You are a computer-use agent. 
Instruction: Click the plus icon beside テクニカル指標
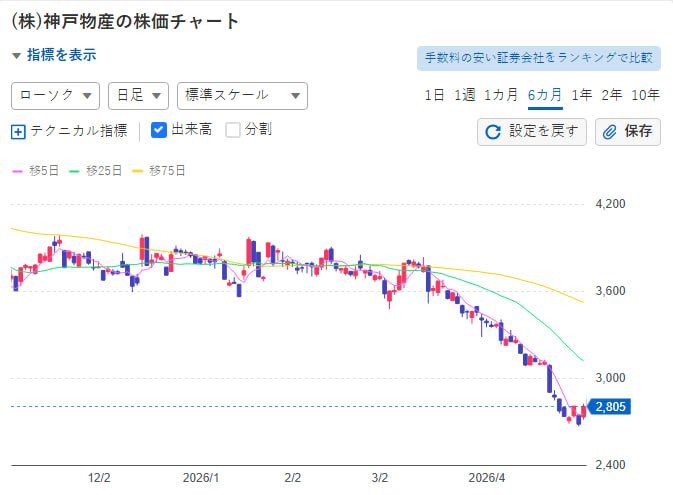click(x=18, y=132)
